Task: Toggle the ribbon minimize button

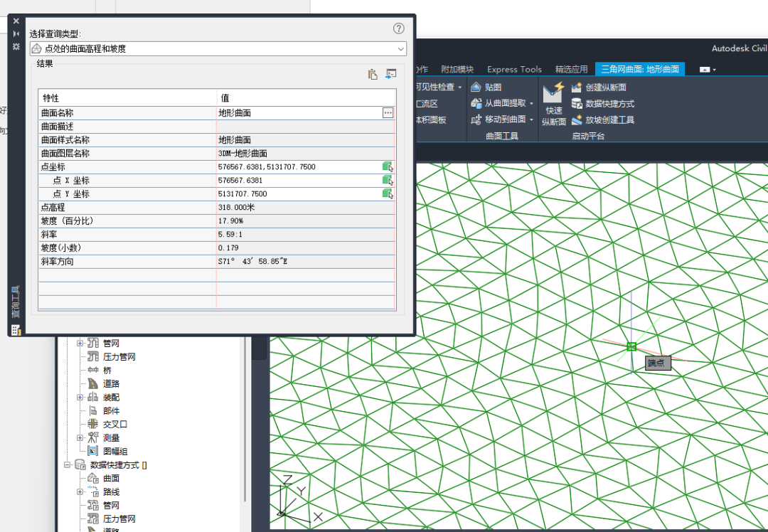Action: (x=704, y=70)
